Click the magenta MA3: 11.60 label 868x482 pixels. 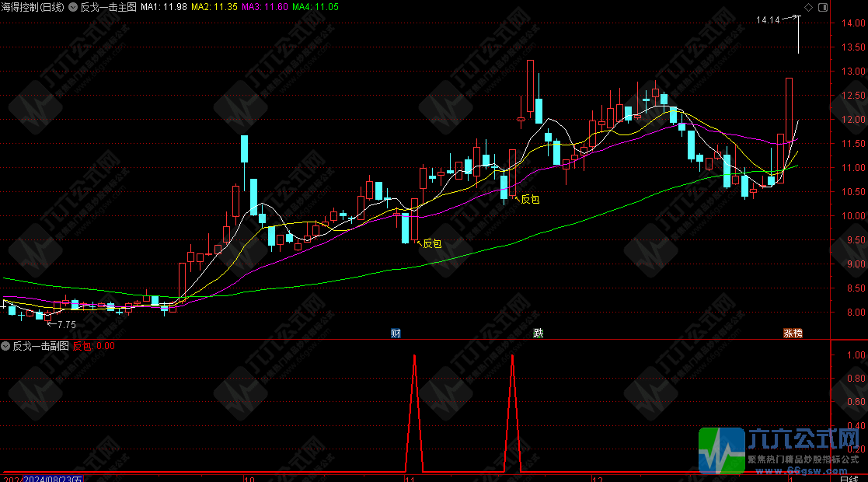[264, 6]
